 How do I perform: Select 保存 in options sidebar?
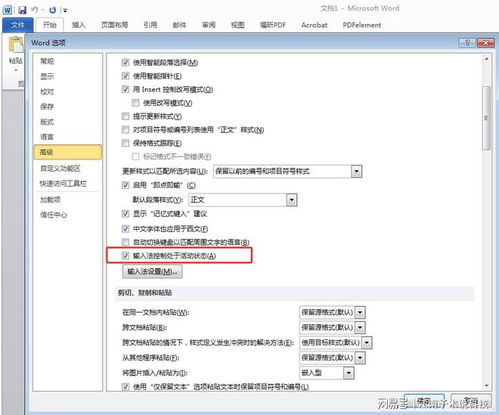pos(68,107)
